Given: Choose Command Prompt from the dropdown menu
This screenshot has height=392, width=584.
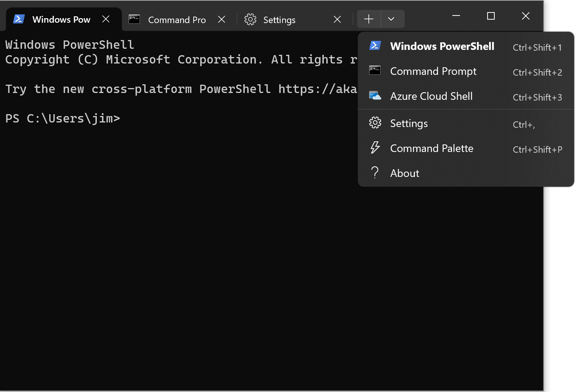Looking at the screenshot, I should (466, 71).
